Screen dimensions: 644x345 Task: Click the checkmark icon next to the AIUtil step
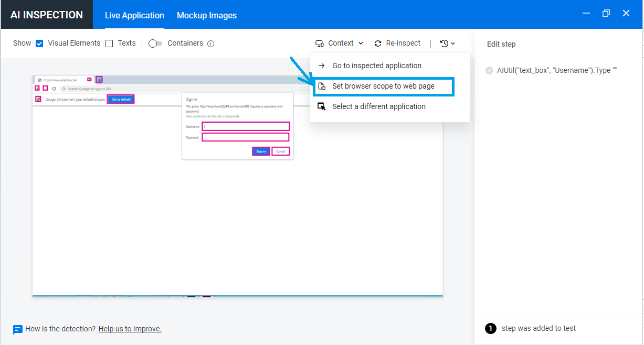click(x=489, y=70)
